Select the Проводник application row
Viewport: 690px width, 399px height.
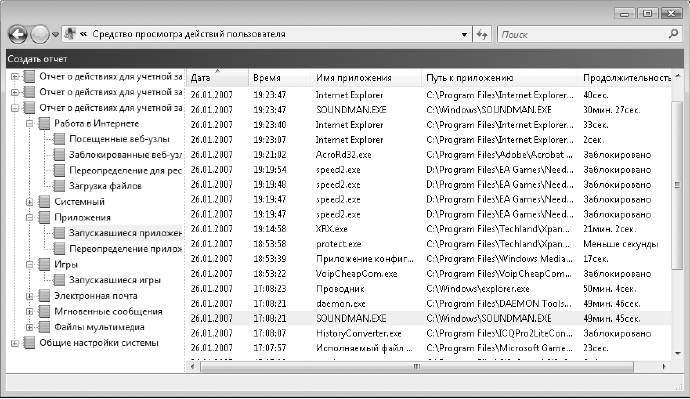tap(430, 289)
